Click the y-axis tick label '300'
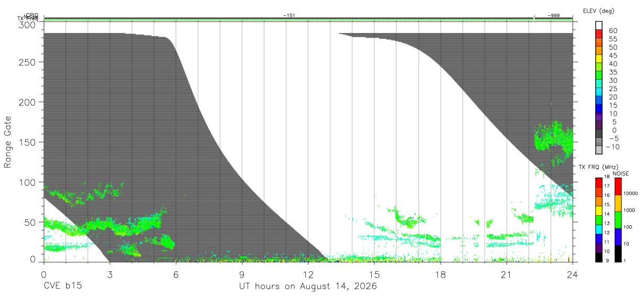 point(28,25)
